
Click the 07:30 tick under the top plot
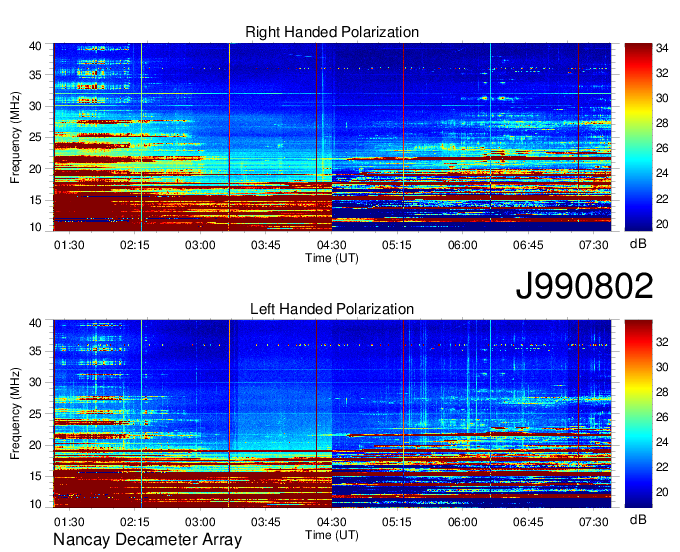(x=594, y=245)
